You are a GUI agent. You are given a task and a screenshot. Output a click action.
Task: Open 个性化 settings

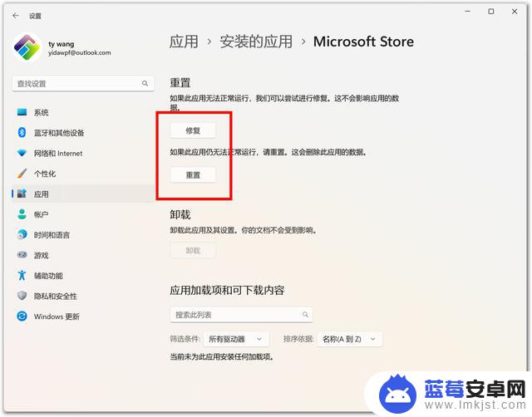(83, 174)
